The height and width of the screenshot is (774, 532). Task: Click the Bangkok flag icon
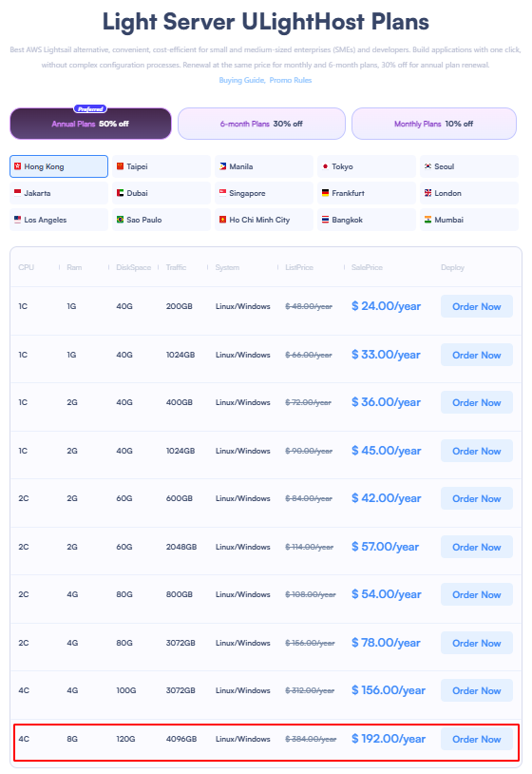[326, 220]
